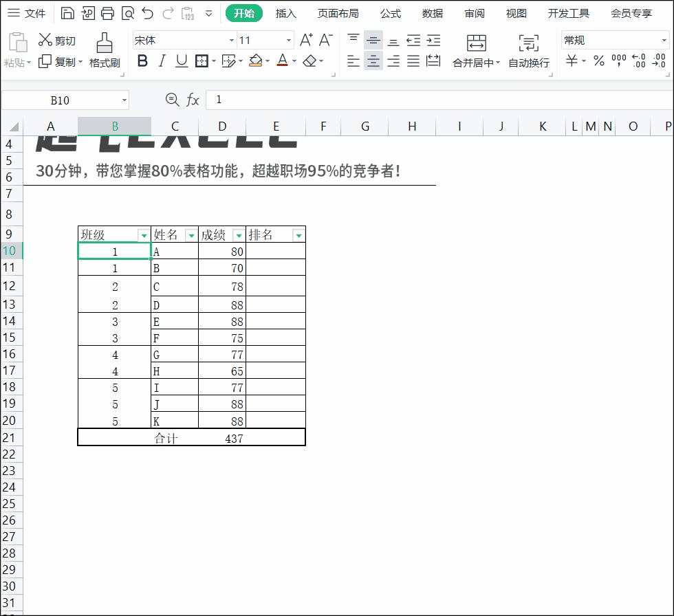674x616 pixels.
Task: Open 成绩 column filter dropdown
Action: pyautogui.click(x=239, y=235)
